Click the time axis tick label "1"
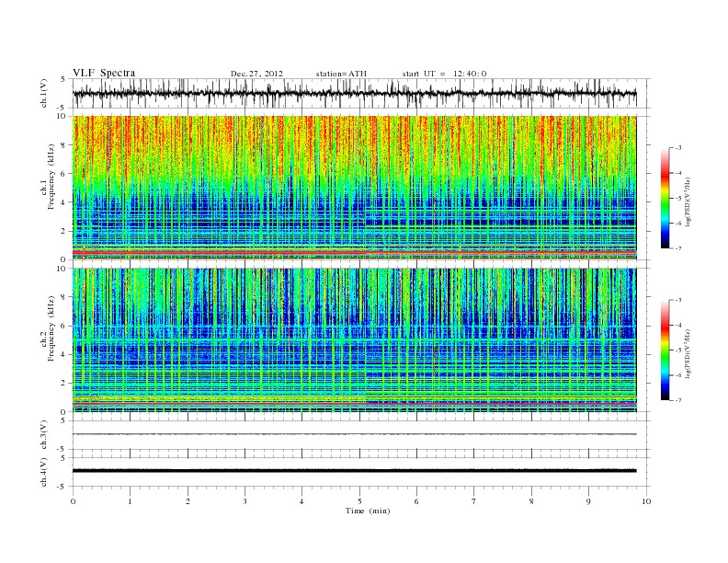Screen dimensions: 728x563 (x=131, y=501)
